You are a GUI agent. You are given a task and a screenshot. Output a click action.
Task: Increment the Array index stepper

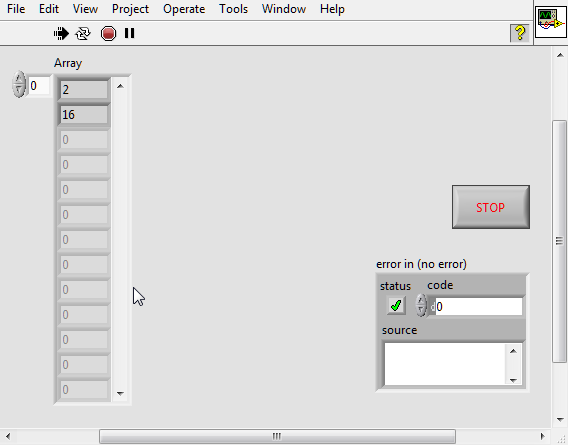[19, 79]
